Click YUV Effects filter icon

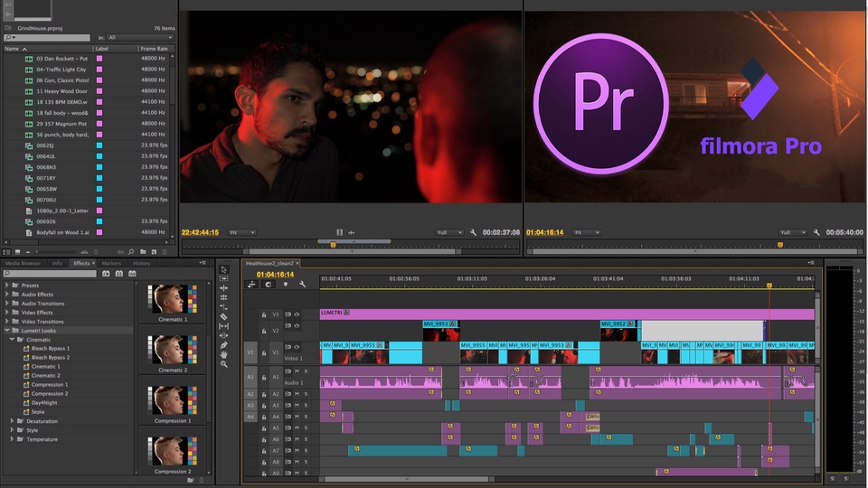(132, 273)
